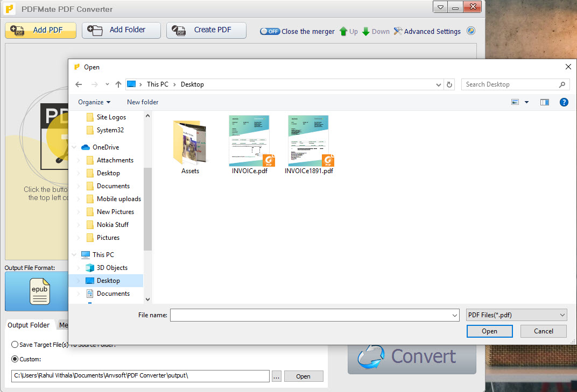Expand the Pictures folder node

point(79,238)
